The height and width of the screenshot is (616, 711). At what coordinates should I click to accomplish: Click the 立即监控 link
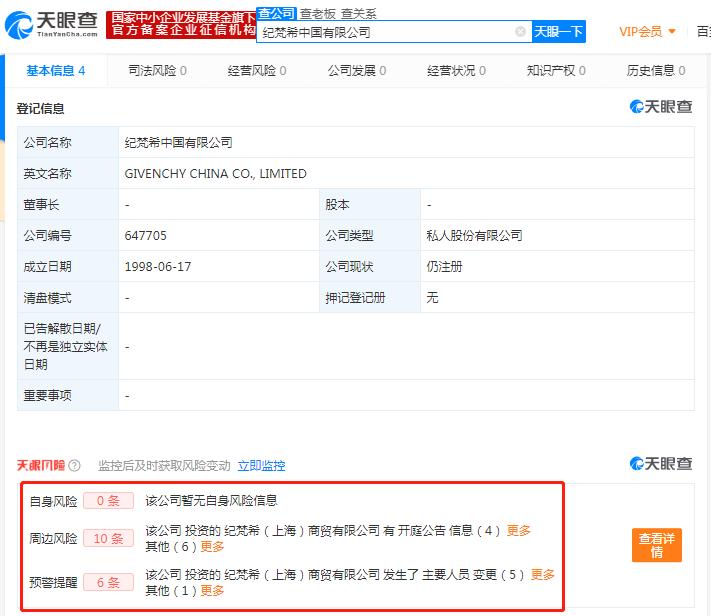point(262,466)
